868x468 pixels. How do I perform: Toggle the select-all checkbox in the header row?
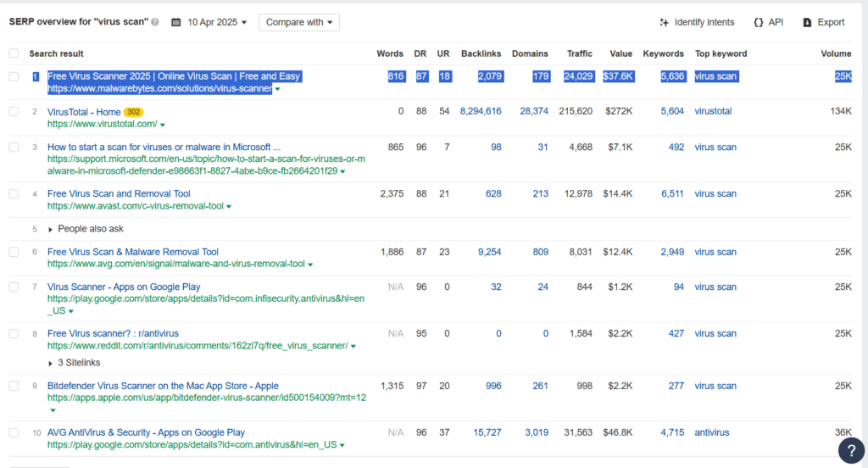click(14, 53)
